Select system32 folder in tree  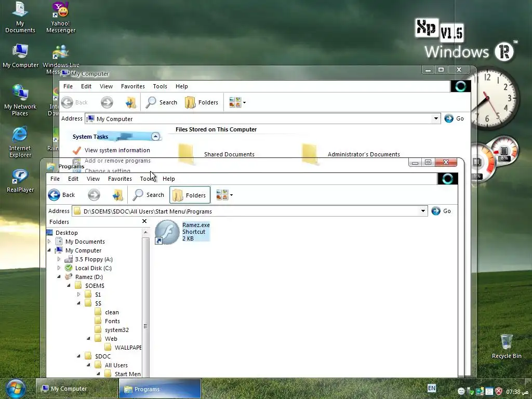click(117, 330)
